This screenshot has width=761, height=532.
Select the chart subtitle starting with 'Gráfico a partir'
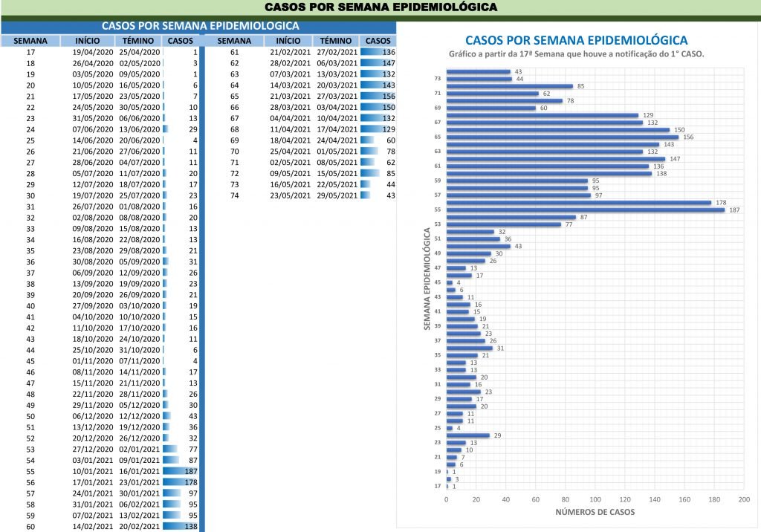click(576, 54)
